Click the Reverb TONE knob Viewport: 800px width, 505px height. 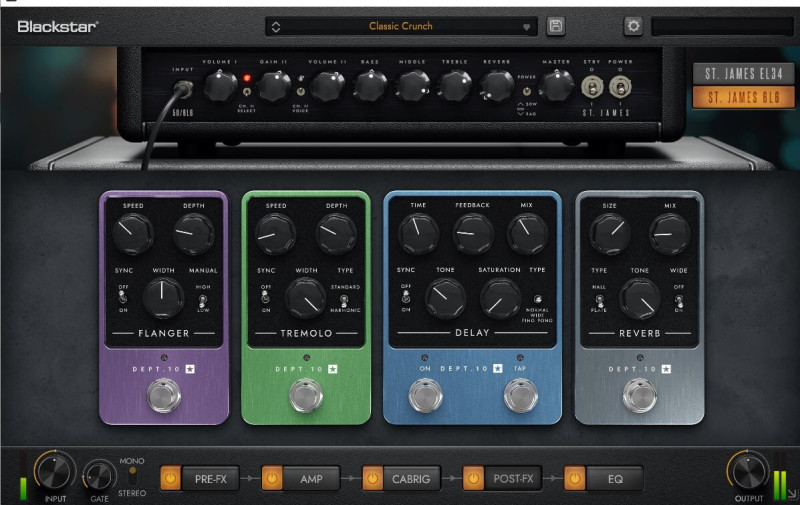tap(640, 298)
